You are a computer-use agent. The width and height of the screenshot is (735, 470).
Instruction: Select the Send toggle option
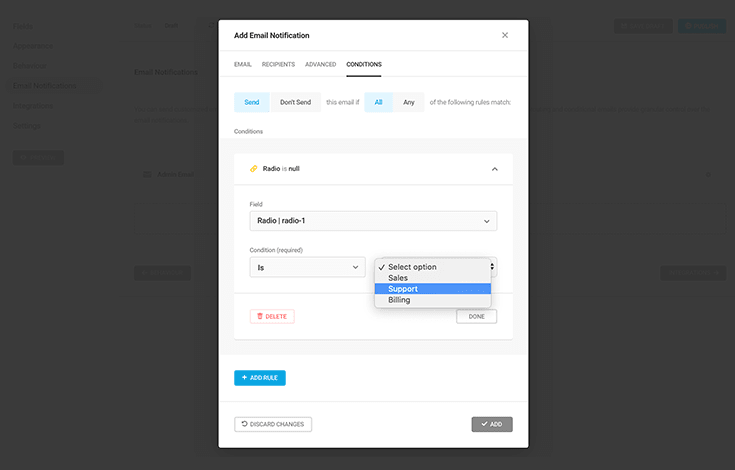(252, 102)
